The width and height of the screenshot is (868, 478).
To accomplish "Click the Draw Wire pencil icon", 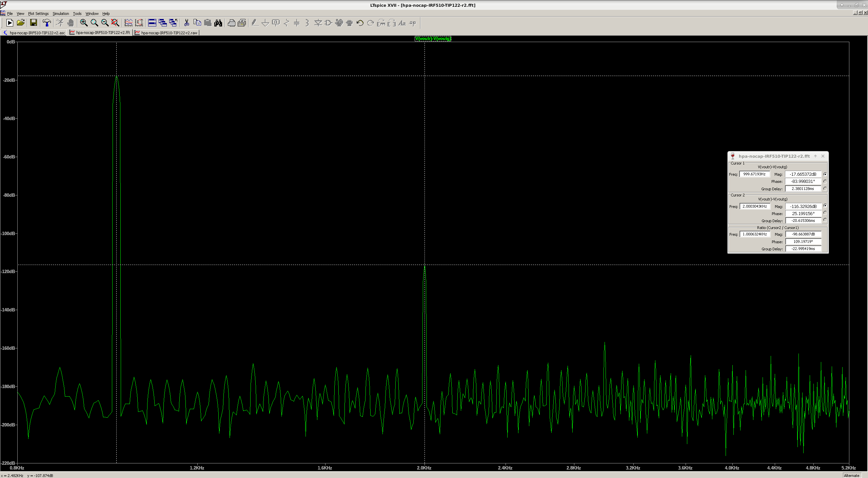I will click(x=255, y=23).
